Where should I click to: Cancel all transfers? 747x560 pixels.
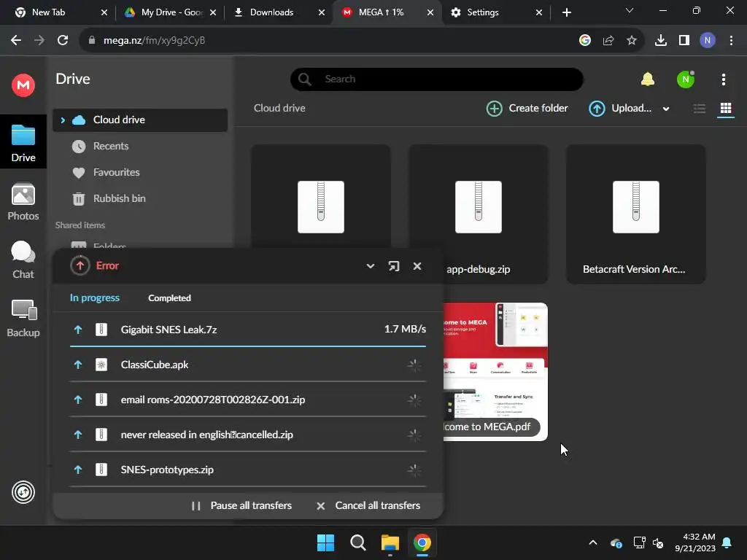[x=368, y=506]
